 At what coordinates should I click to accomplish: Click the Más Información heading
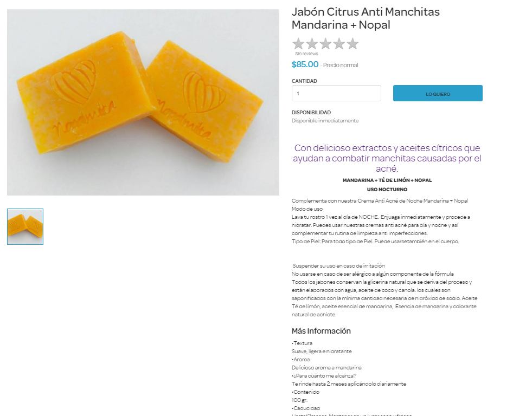[321, 331]
